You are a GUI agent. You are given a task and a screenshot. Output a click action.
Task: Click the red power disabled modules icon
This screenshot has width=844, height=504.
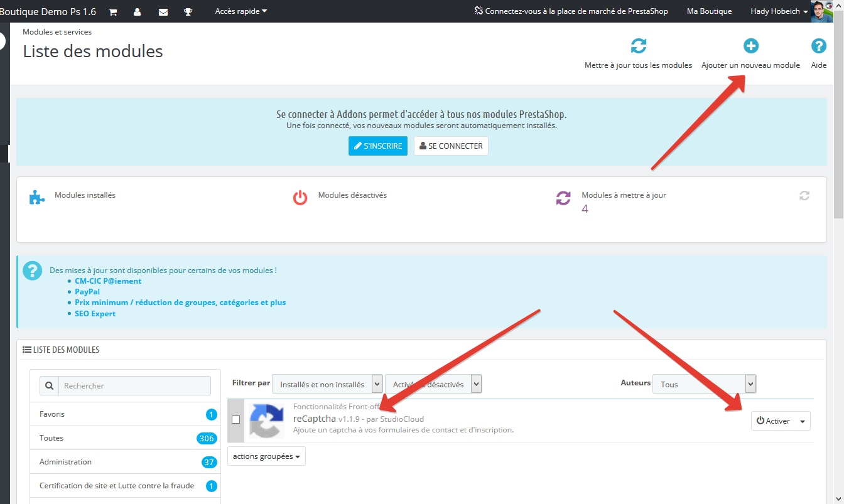tap(300, 198)
